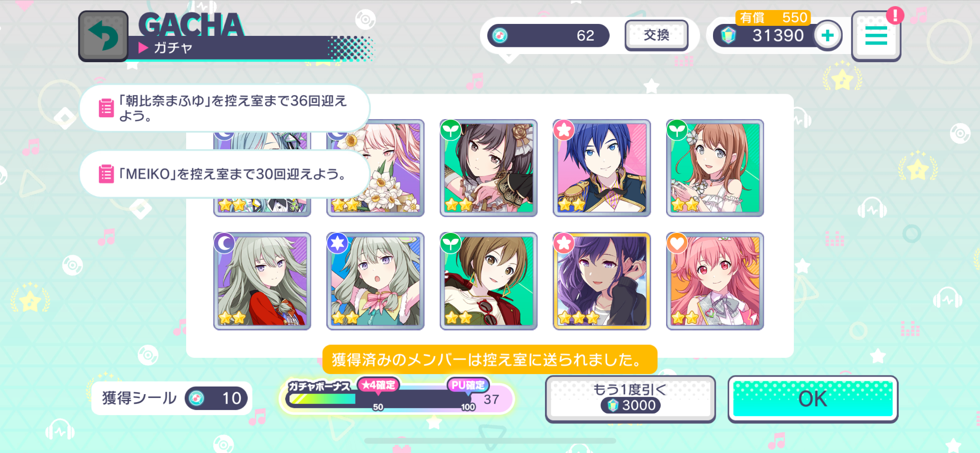Select the three-star purple-haired card
The image size is (980, 453).
(601, 281)
